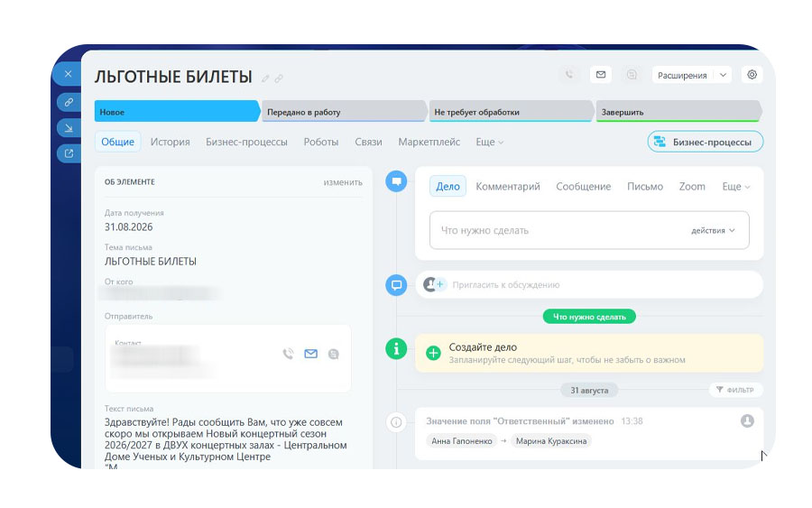The height and width of the screenshot is (508, 812).
Task: Click the blue comment icon beside Пригласить к обсуждению
Action: click(x=396, y=285)
